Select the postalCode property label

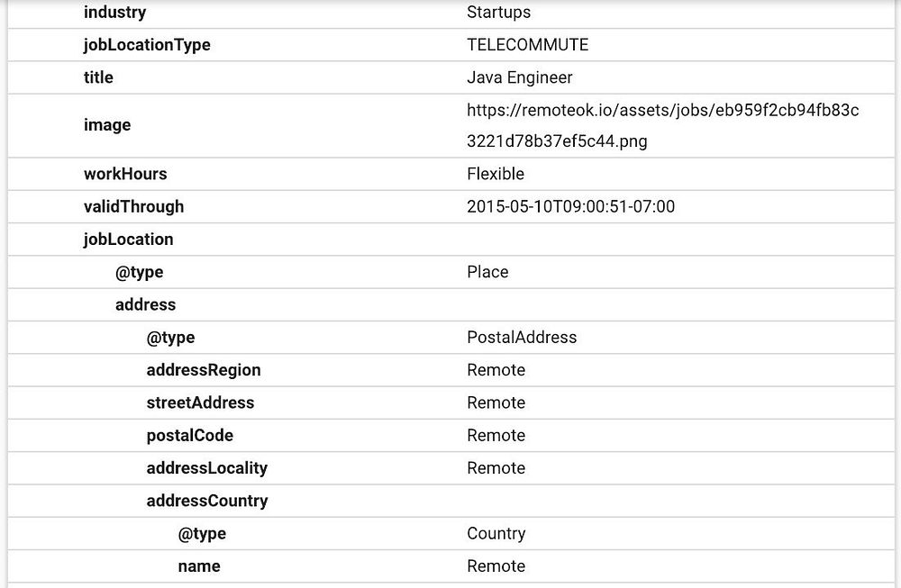(x=190, y=435)
